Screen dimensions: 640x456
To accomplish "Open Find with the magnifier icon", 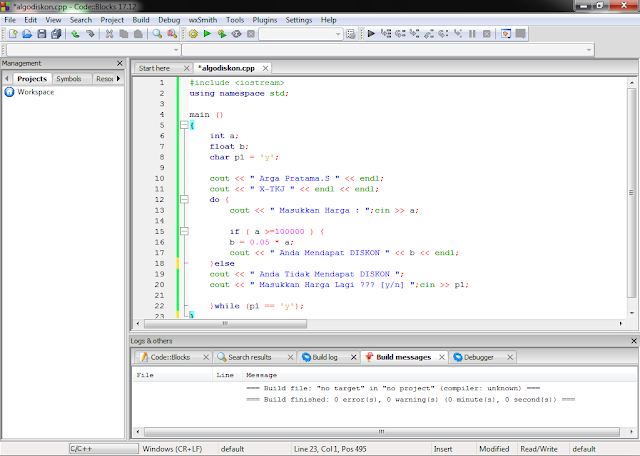I will click(157, 34).
